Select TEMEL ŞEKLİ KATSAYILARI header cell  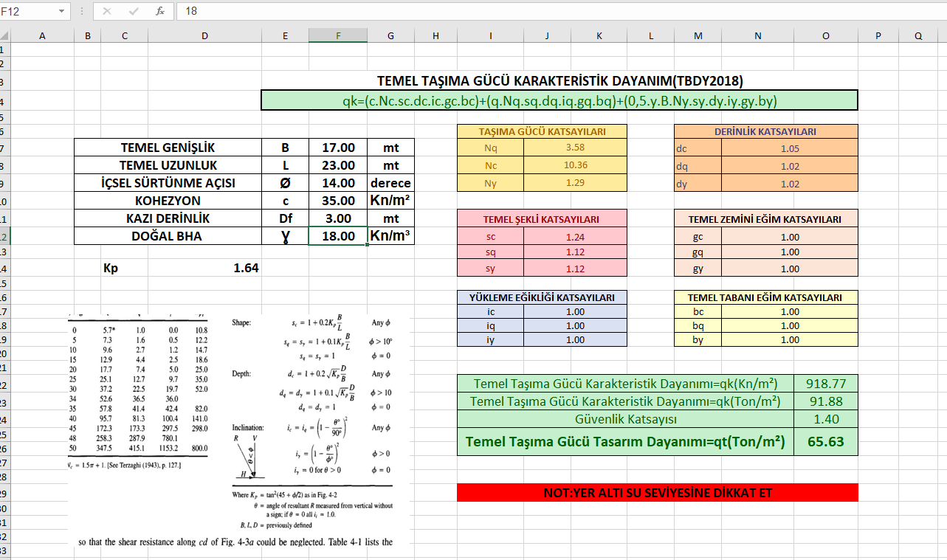[543, 218]
